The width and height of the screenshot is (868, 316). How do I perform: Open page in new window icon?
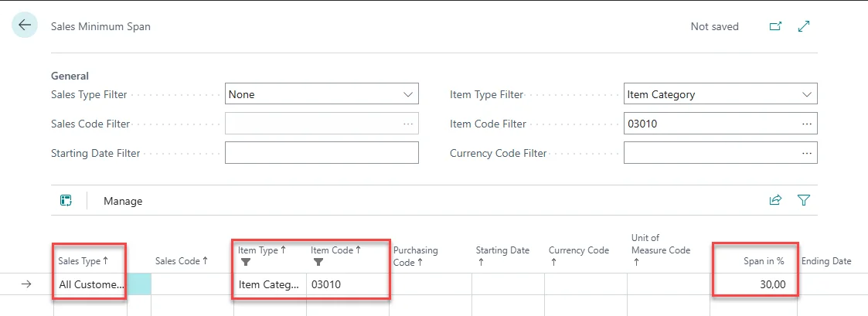pos(775,26)
